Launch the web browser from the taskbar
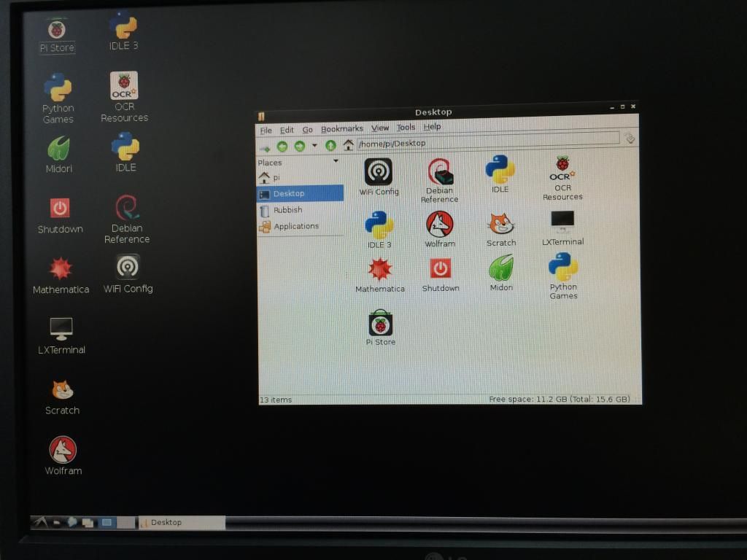 (72, 522)
